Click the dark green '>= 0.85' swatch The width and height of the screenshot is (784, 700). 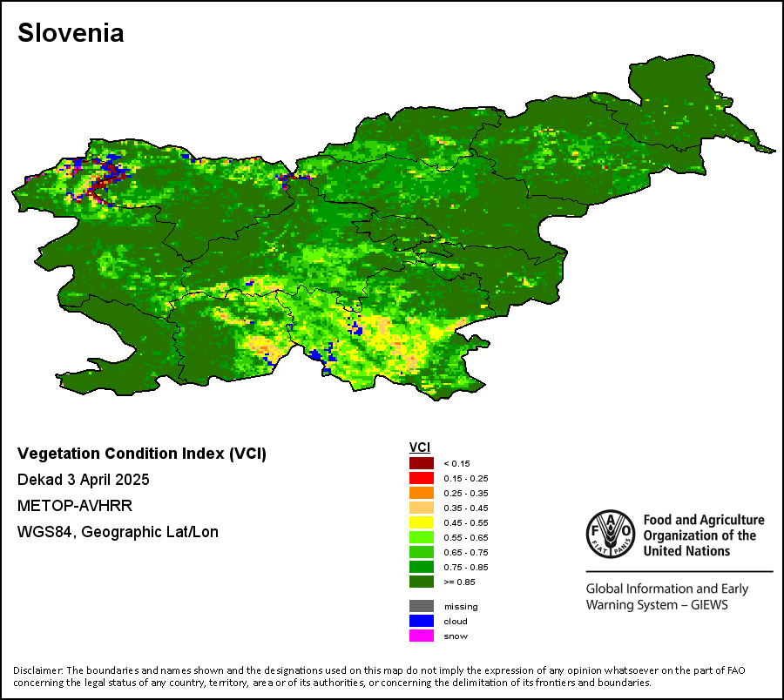click(422, 582)
